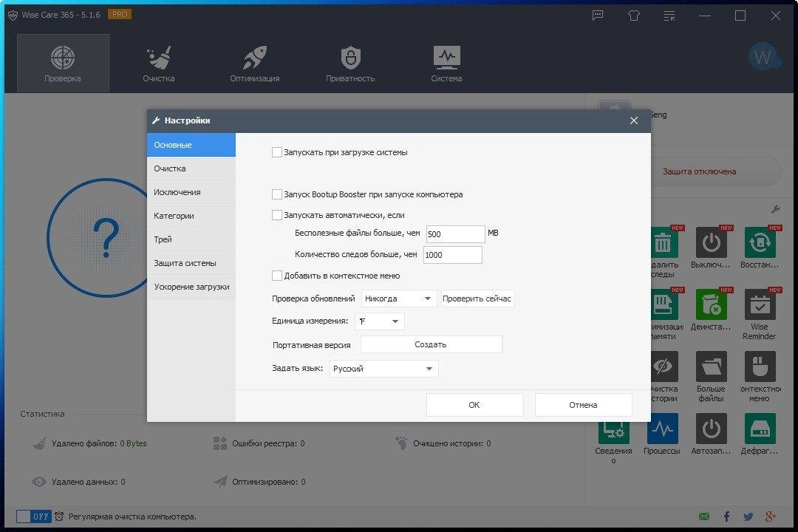Viewport: 798px width, 532px height.
Task: Open the Google+ icon in status bar
Action: click(x=771, y=516)
